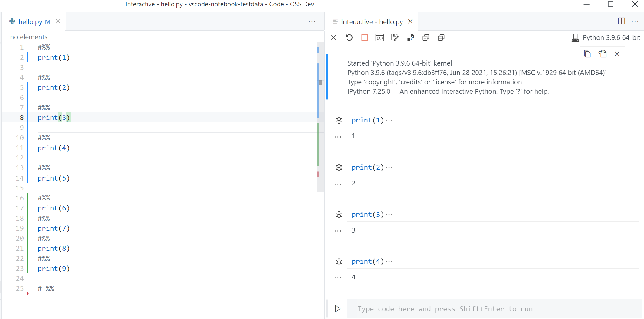
Task: Split the interactive editor right
Action: [x=621, y=21]
